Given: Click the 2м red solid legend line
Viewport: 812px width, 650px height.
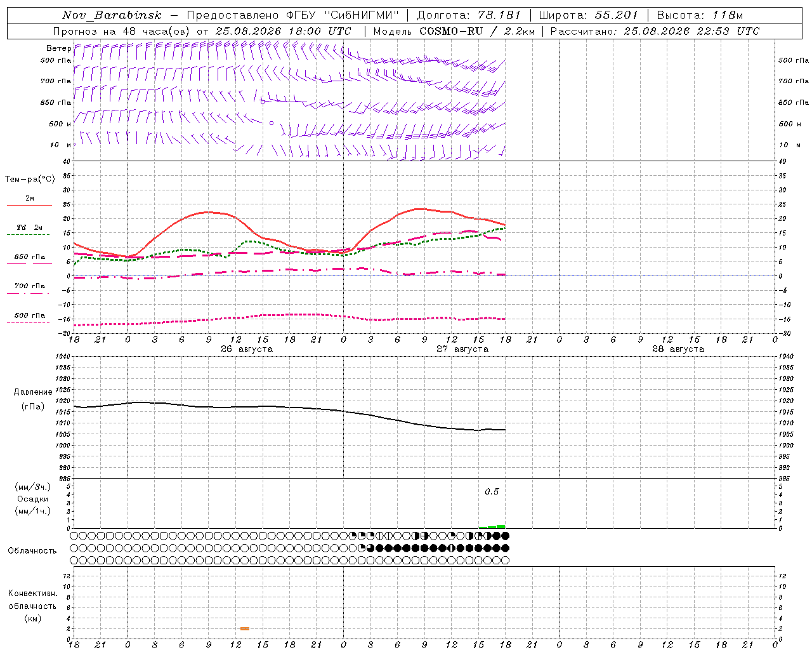Looking at the screenshot, I should click(29, 206).
